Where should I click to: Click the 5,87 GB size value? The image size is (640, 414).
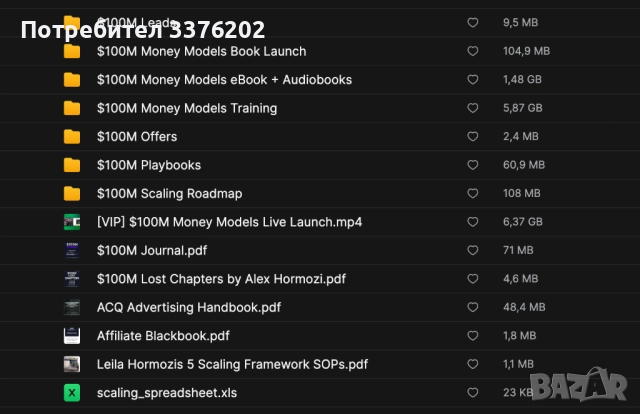coord(523,108)
